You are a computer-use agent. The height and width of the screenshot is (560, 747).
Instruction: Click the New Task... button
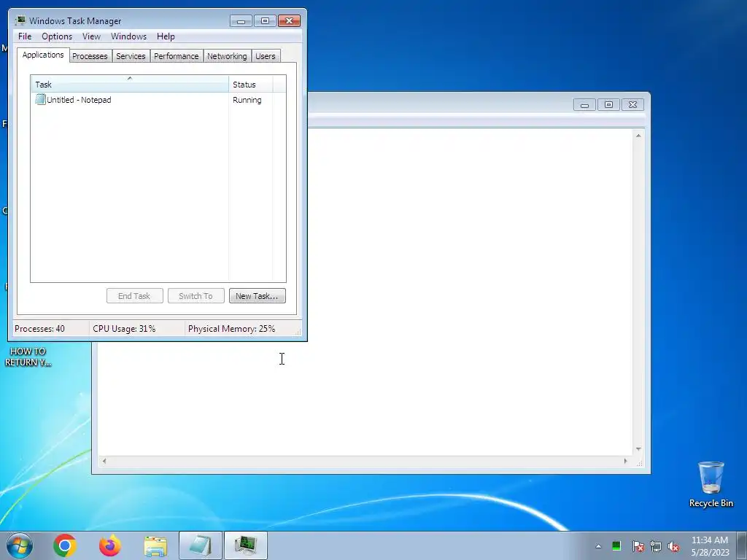coord(258,296)
